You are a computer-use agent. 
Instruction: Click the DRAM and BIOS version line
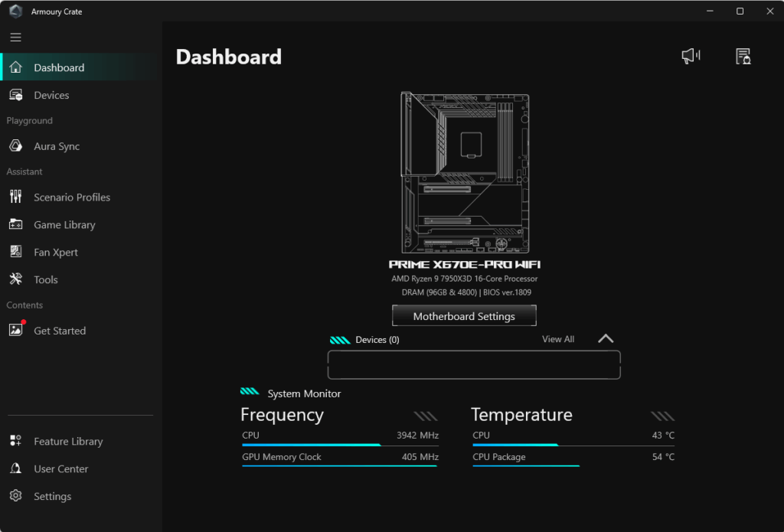466,292
